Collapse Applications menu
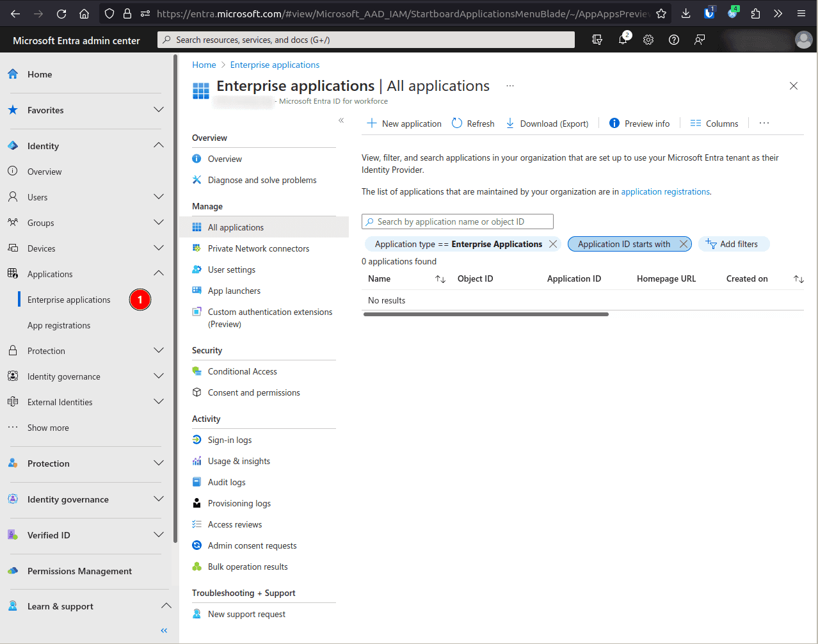 pyautogui.click(x=159, y=273)
